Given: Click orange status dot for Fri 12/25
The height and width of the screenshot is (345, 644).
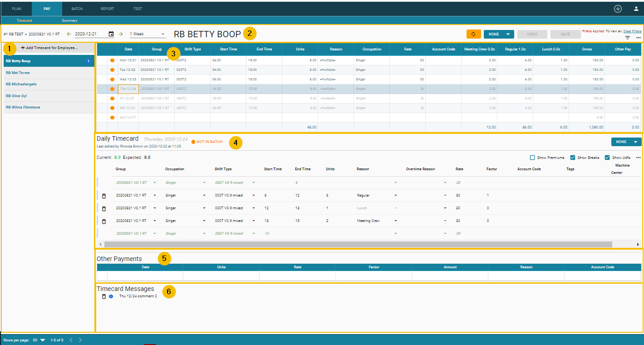Looking at the screenshot, I should click(x=112, y=99).
